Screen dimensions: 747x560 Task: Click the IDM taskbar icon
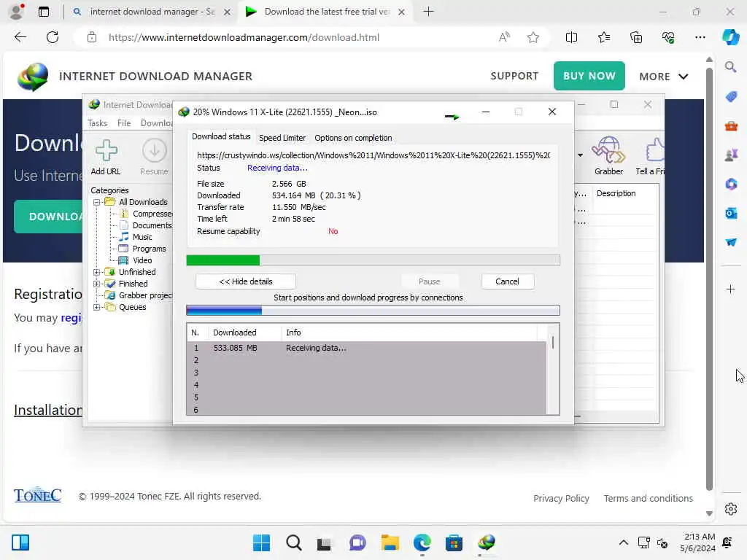pos(487,542)
